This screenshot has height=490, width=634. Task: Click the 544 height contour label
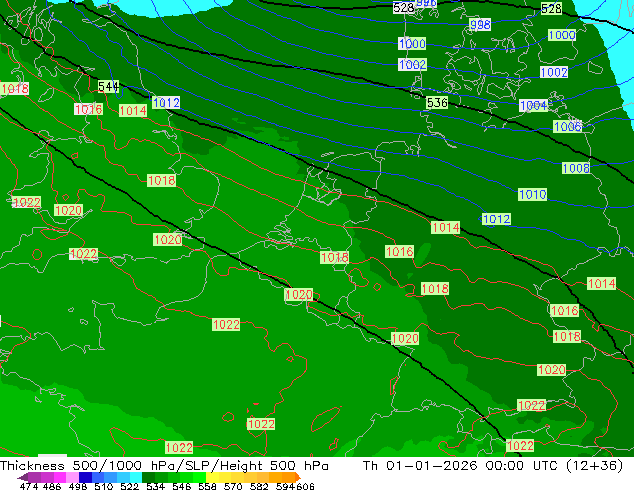tap(108, 86)
